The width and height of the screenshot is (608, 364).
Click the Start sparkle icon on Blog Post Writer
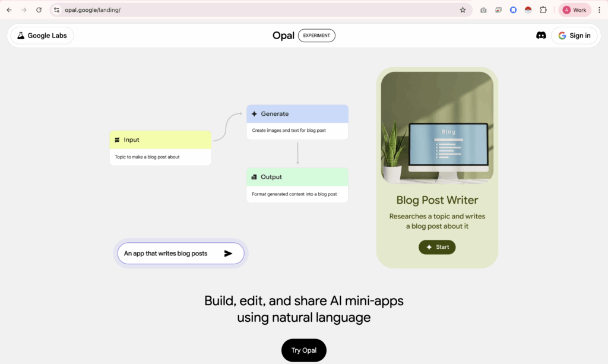(428, 247)
